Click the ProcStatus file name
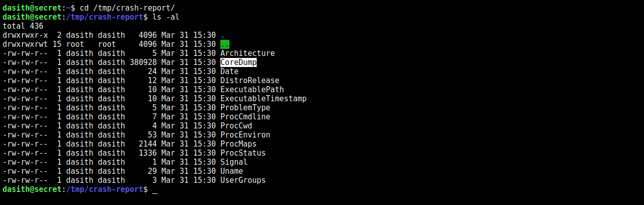 243,153
